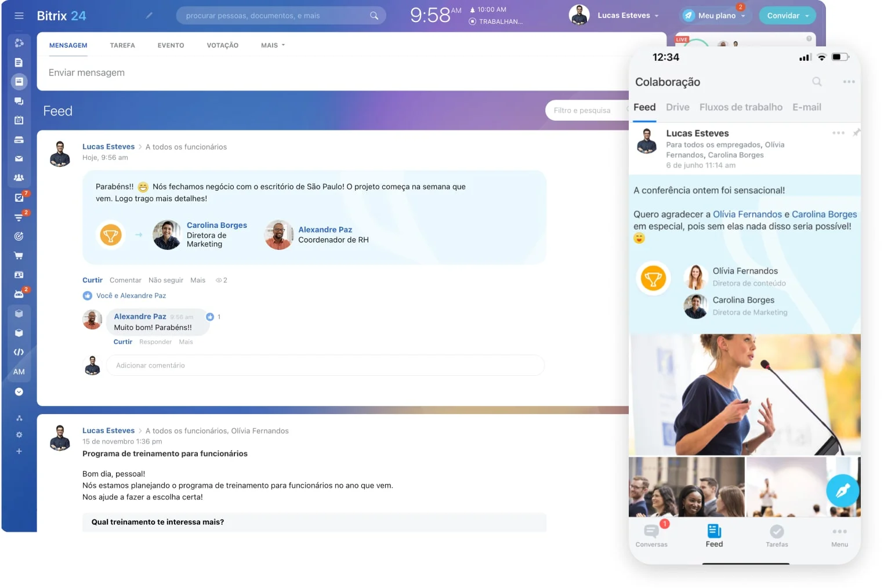
Task: Switch to the VOTAÇÃO tab
Action: point(222,45)
